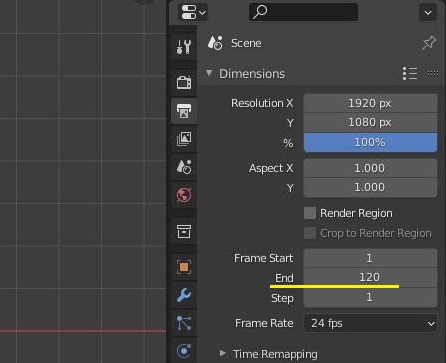Open the Frame Rate 24 fps dropdown
This screenshot has width=446, height=363.
(x=370, y=323)
